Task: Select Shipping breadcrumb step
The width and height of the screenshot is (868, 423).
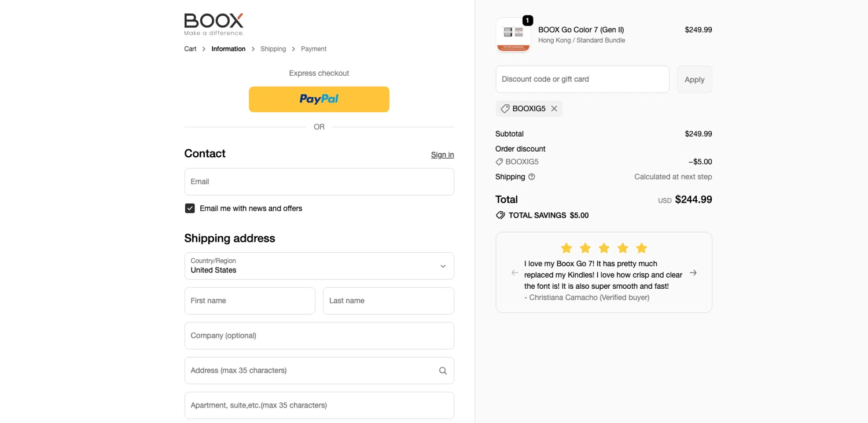Action: click(273, 49)
